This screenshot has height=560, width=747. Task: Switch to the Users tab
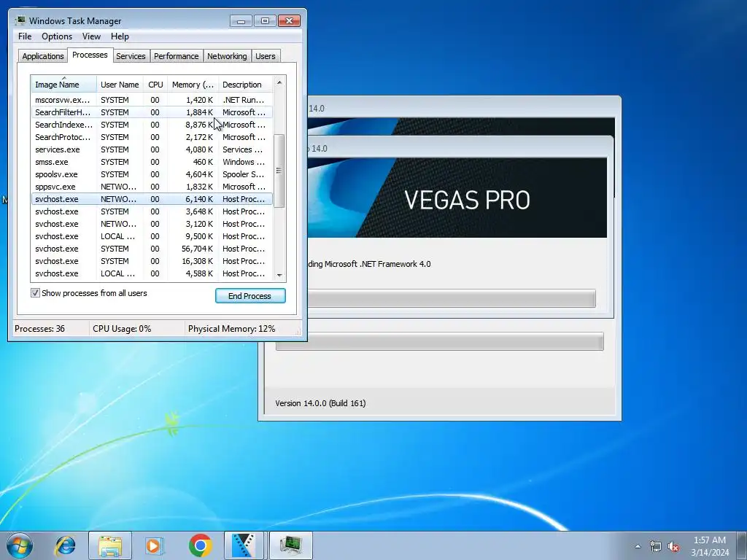tap(265, 55)
